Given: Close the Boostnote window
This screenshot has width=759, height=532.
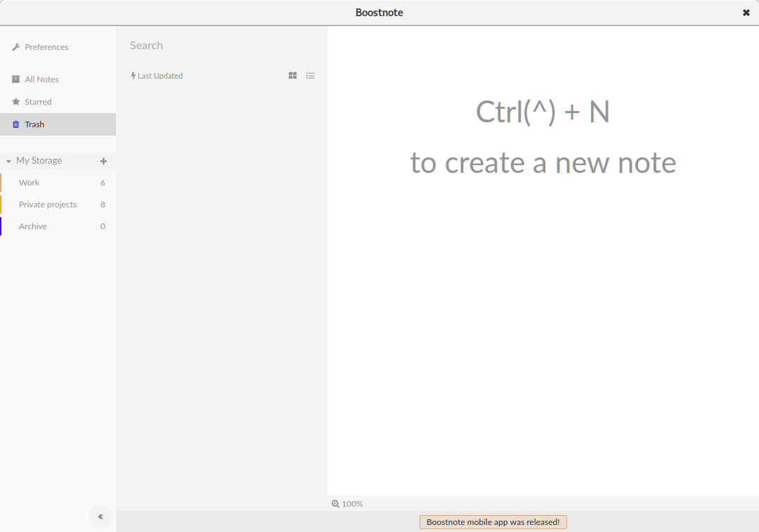Looking at the screenshot, I should 746,13.
